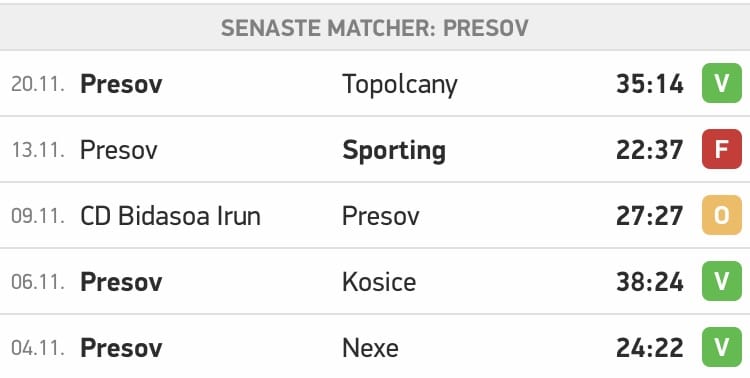Open the Topolcany team name
750x378 pixels.
pos(400,85)
